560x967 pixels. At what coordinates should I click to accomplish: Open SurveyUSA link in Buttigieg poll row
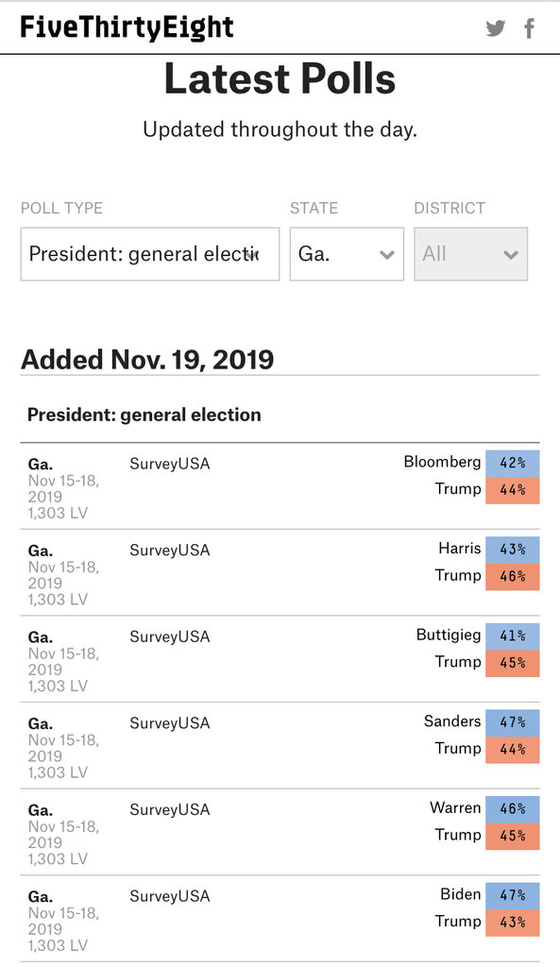[x=170, y=636]
